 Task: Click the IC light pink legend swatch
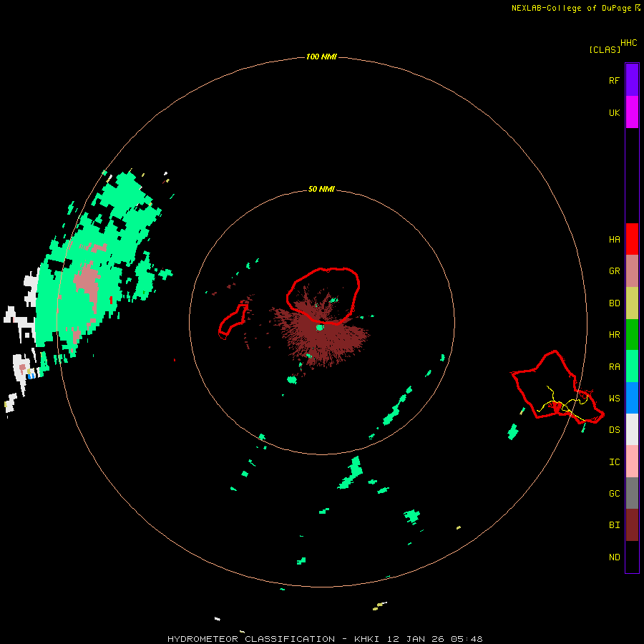tap(632, 462)
